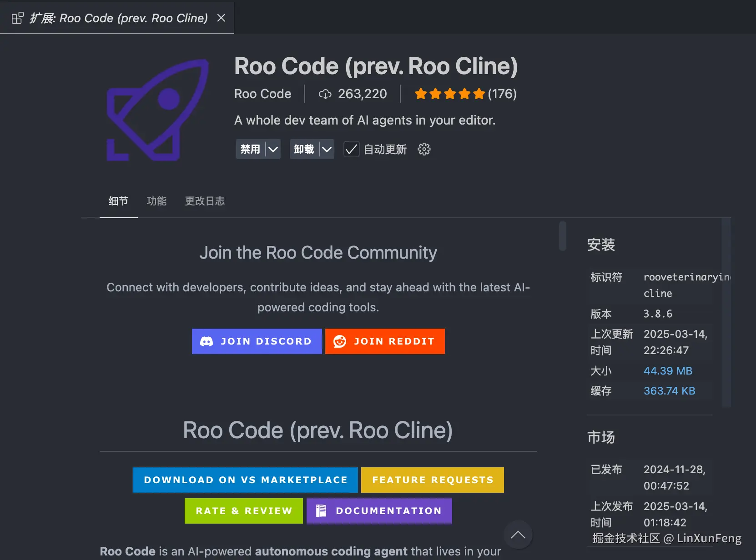The height and width of the screenshot is (560, 756).
Task: Click the scroll-to-top arrow button
Action: pyautogui.click(x=518, y=535)
